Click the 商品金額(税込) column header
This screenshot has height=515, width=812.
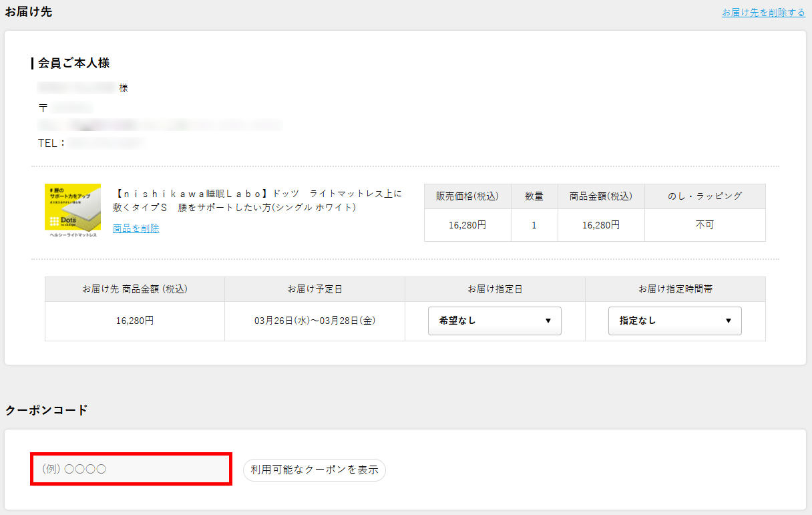pyautogui.click(x=601, y=196)
